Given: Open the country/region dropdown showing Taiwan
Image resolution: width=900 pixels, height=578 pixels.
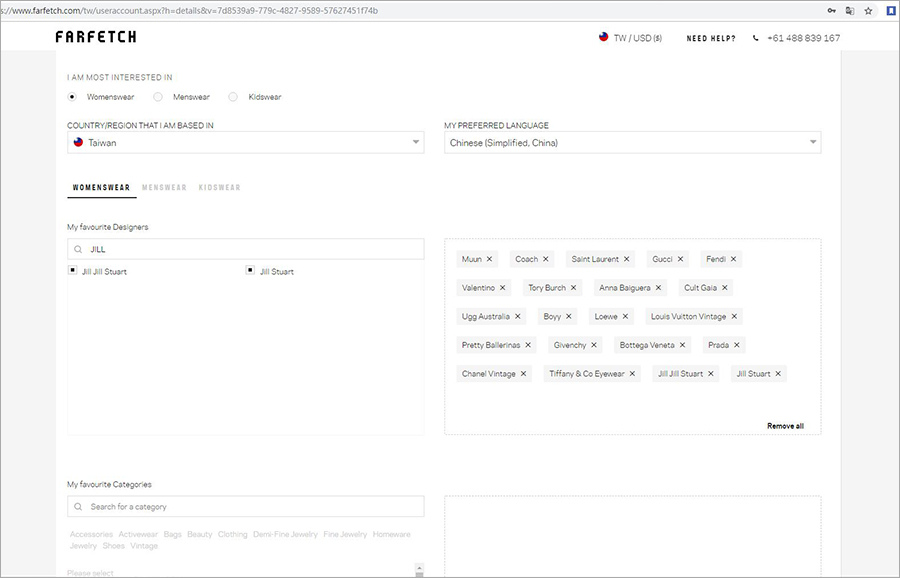Looking at the screenshot, I should pos(246,142).
